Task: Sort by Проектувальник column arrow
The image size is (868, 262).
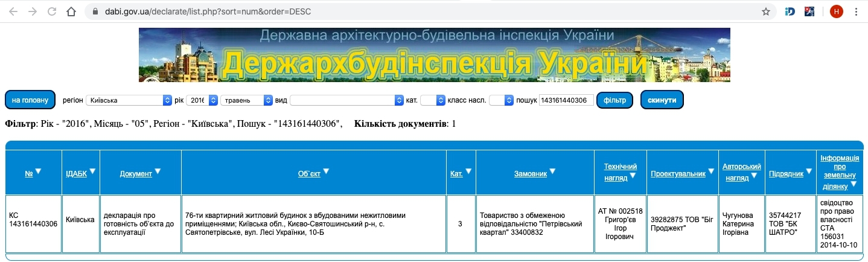Action: [711, 171]
